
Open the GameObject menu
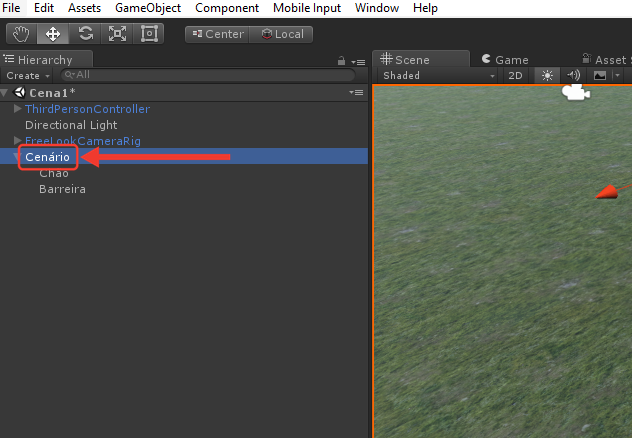(148, 8)
